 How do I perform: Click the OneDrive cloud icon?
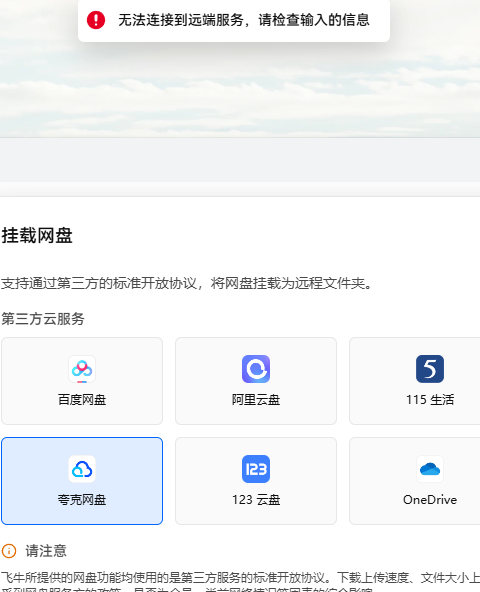430,469
